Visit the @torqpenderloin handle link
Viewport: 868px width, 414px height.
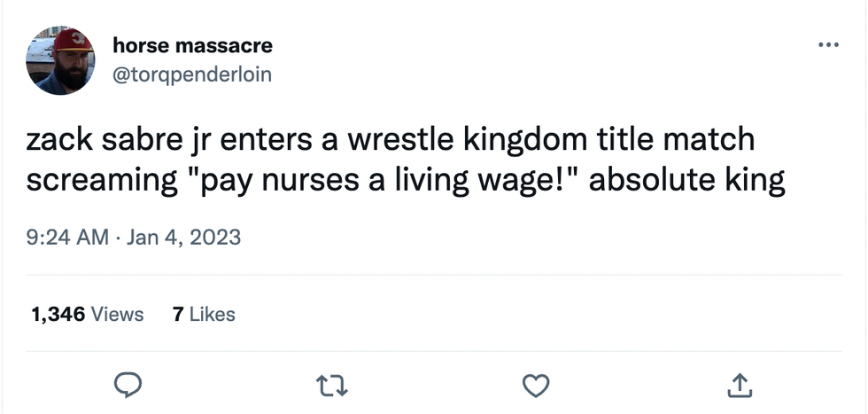(x=192, y=74)
